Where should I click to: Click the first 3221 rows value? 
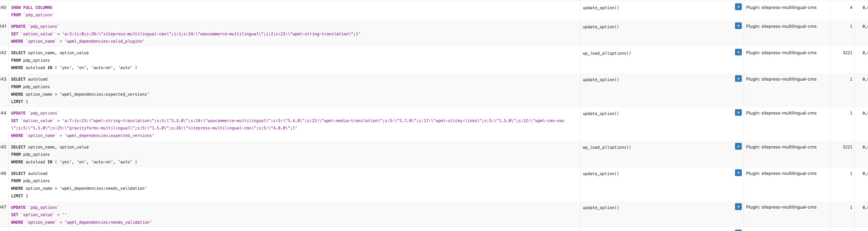[x=847, y=53]
